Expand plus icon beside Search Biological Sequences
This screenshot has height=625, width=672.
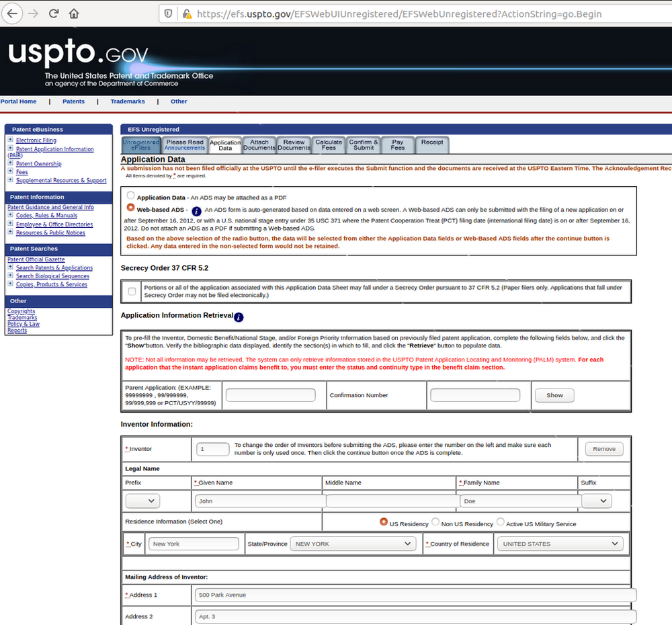click(x=10, y=276)
